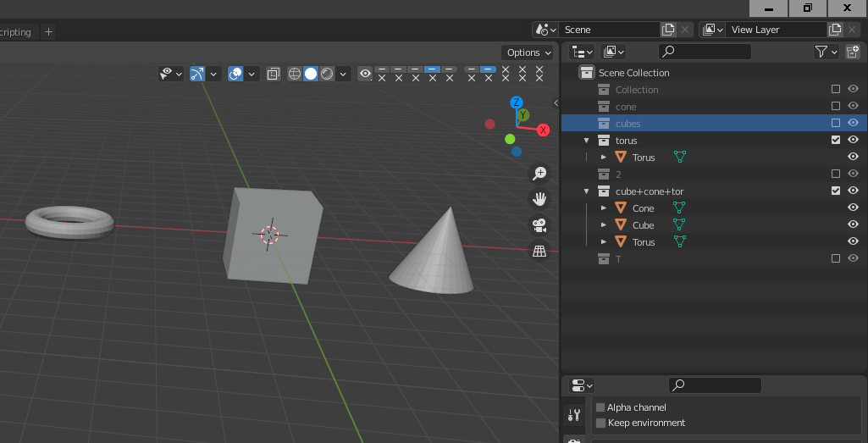The image size is (868, 443).
Task: Open the Outliner filter funnel
Action: coord(826,52)
